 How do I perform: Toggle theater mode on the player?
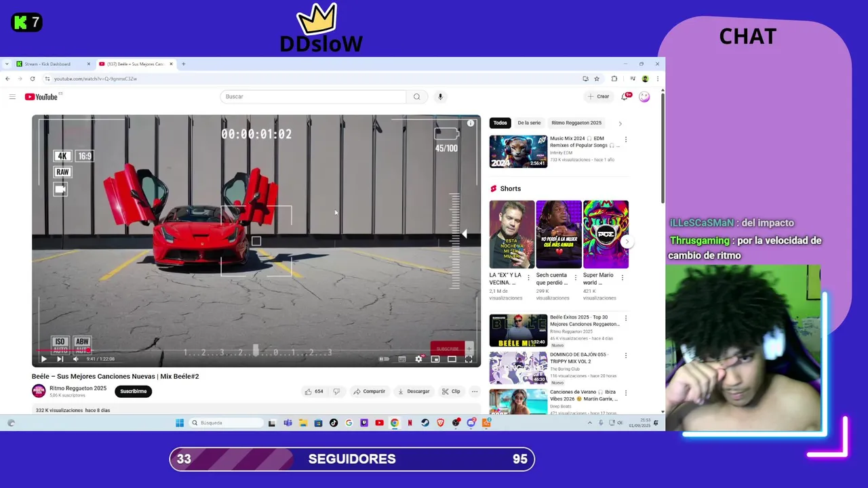pyautogui.click(x=452, y=359)
